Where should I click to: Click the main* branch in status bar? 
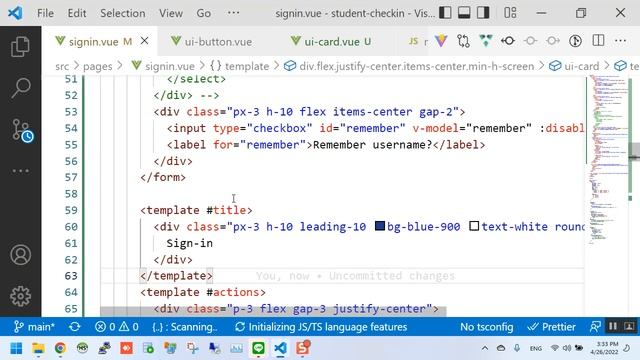coord(34,327)
